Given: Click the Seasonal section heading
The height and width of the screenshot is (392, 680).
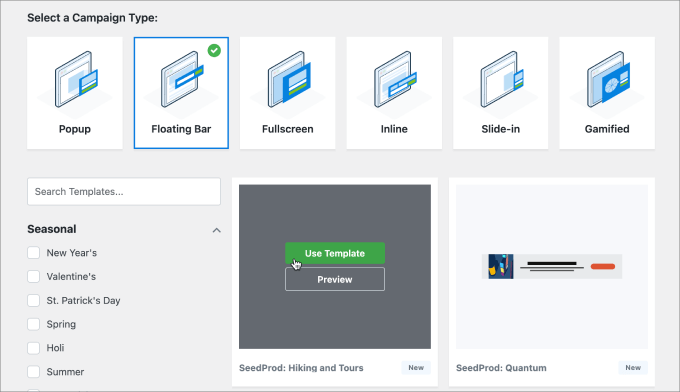Looking at the screenshot, I should (x=52, y=229).
